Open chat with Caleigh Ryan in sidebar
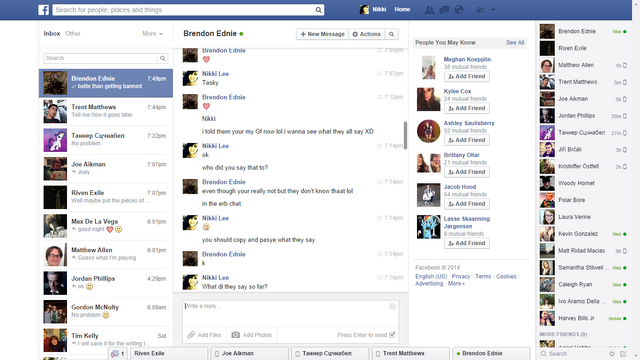The image size is (640, 360). click(583, 284)
